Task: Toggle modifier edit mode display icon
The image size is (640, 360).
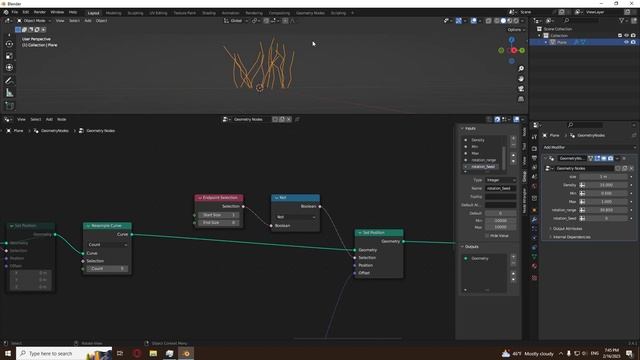Action: pyautogui.click(x=597, y=158)
